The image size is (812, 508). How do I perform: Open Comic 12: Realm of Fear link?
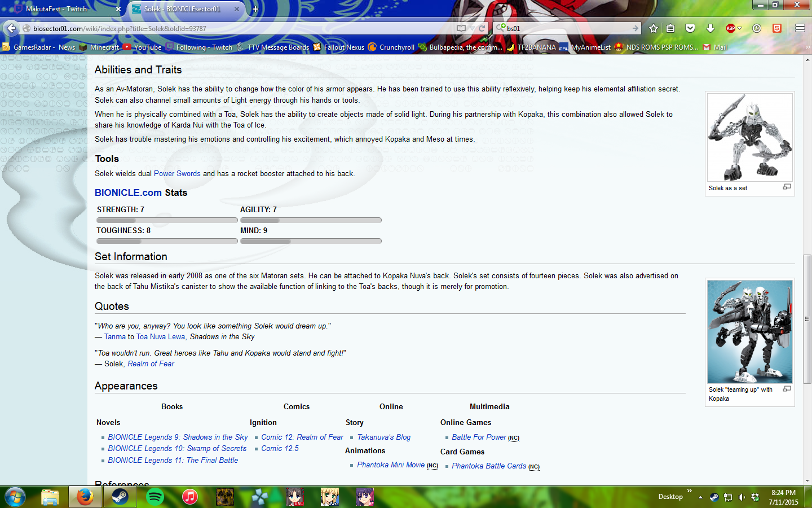pos(302,437)
